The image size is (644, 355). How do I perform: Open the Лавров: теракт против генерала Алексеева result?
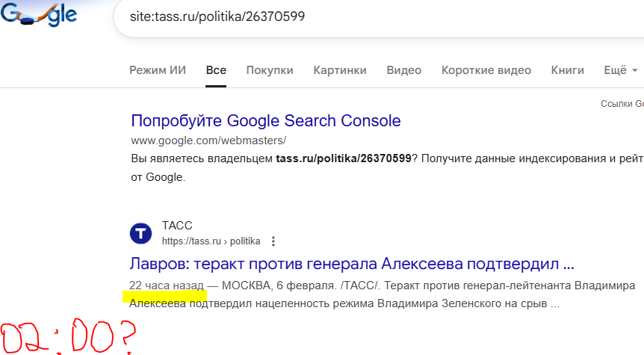pos(352,264)
